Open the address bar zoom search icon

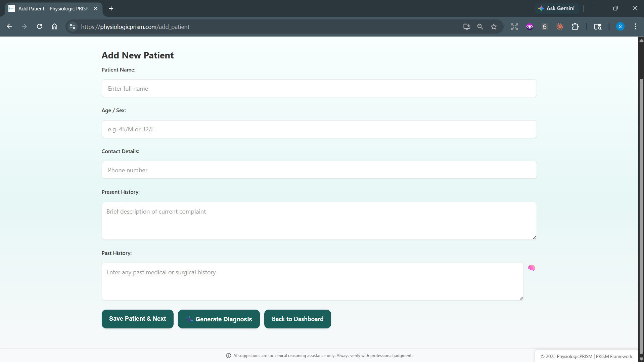point(480,27)
